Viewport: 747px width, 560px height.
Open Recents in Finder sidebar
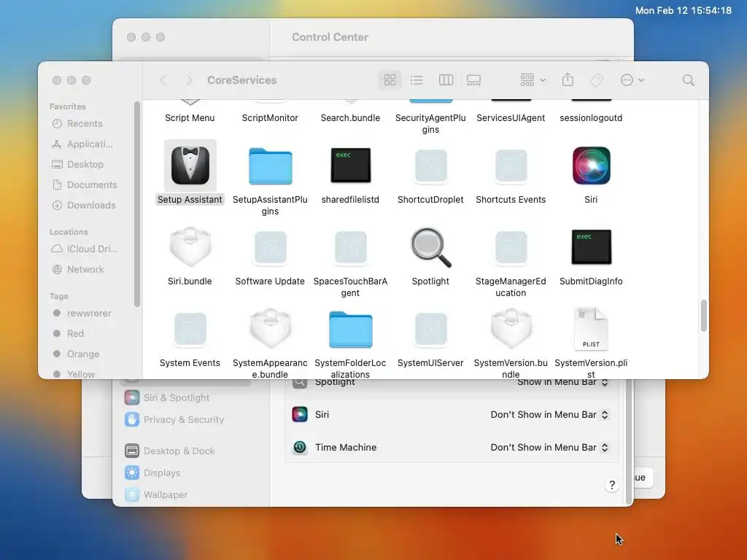84,124
